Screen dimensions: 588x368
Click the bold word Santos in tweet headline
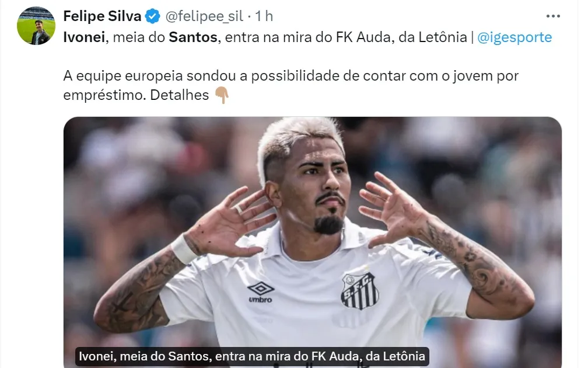(x=192, y=37)
